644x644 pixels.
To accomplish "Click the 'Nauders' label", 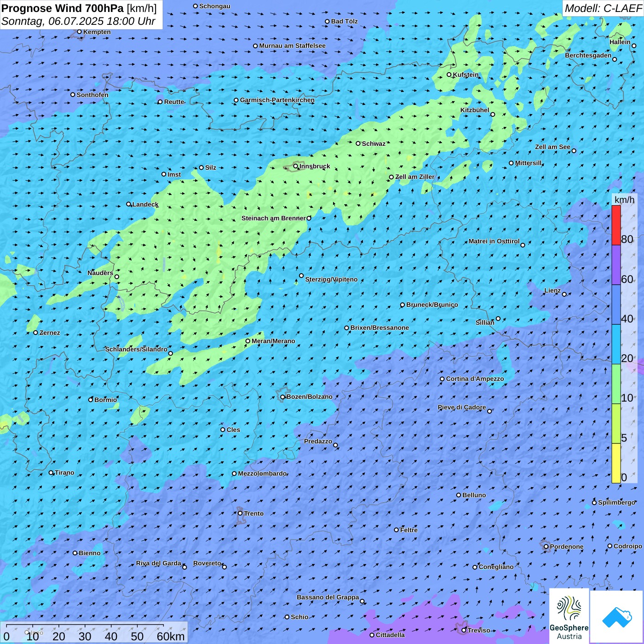I will click(x=100, y=273).
